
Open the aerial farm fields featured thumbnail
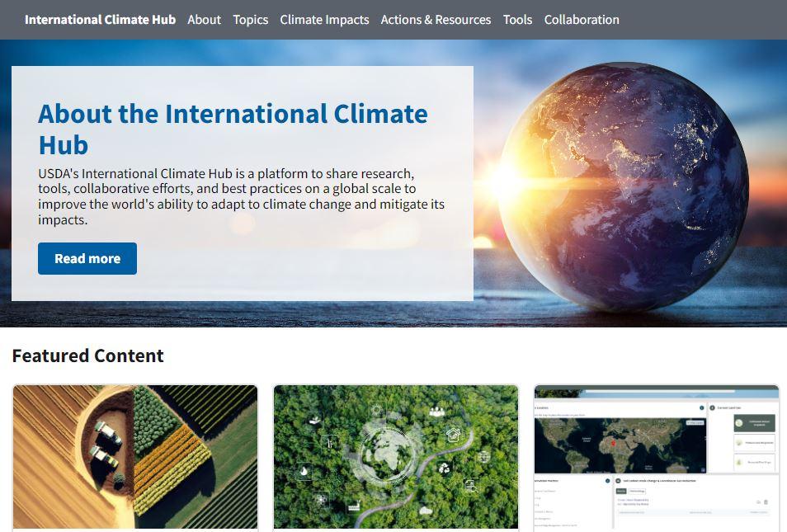coord(135,457)
